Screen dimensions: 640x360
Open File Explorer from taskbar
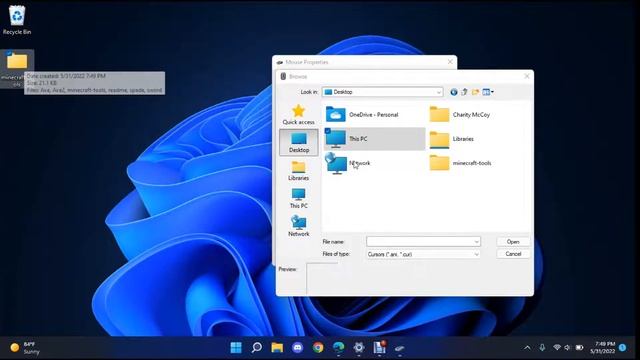coord(277,347)
